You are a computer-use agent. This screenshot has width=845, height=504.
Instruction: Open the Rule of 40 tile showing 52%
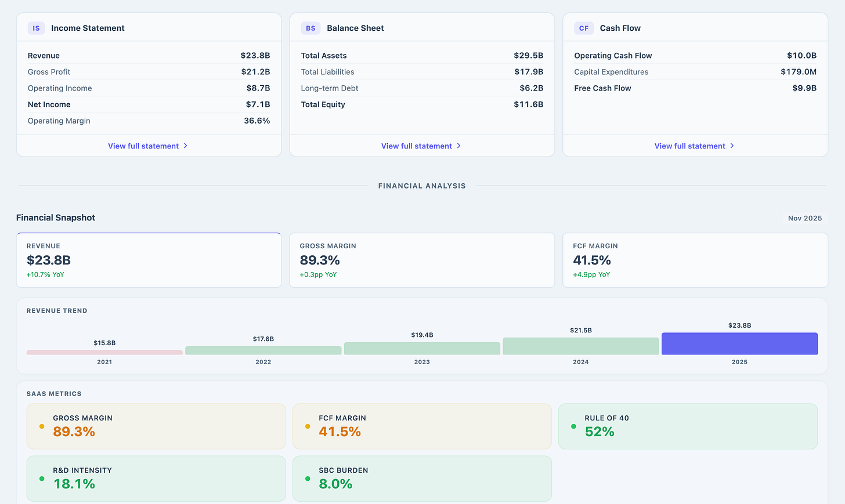point(688,426)
